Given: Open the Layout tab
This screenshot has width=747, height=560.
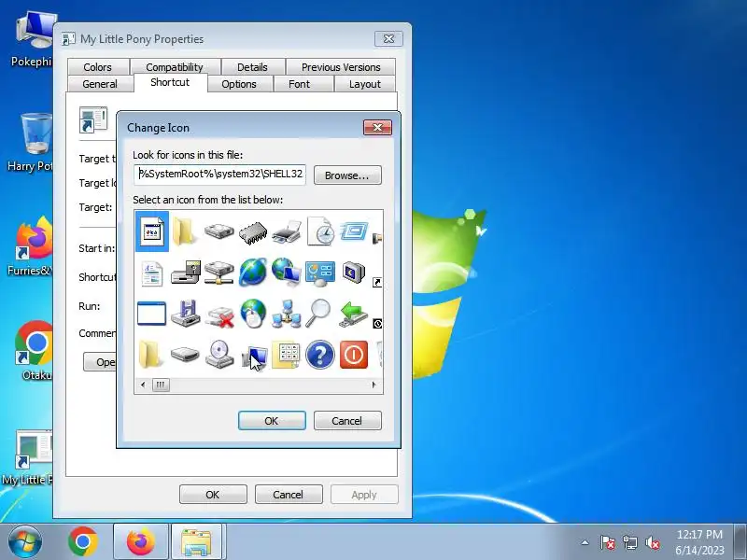Looking at the screenshot, I should pyautogui.click(x=365, y=84).
